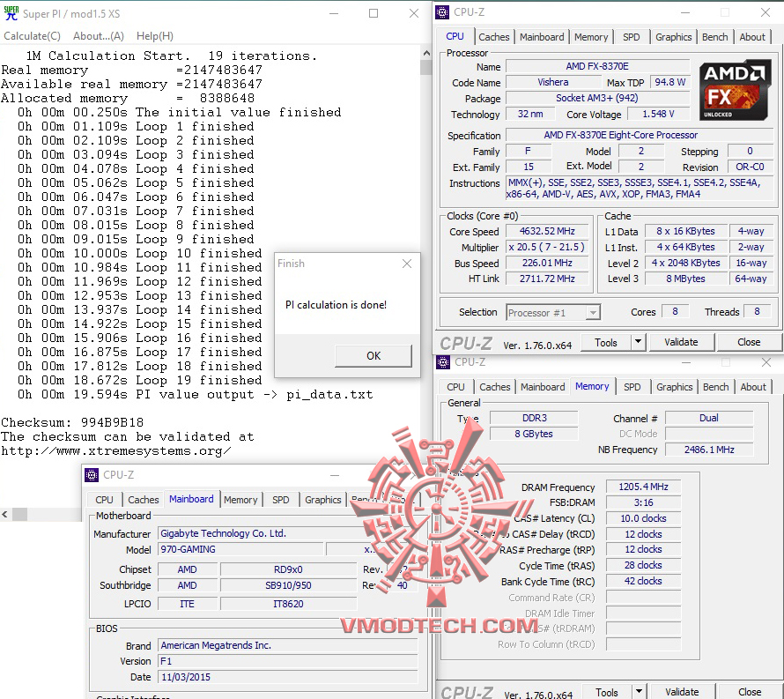
Task: Select CPU tab in top CPU-Z
Action: click(455, 36)
